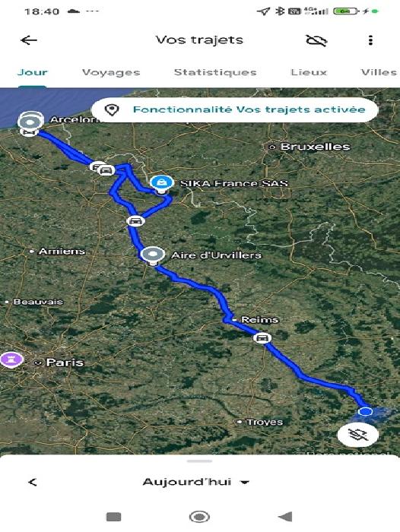Image resolution: width=400 pixels, height=532 pixels.
Task: Expand the bottom sheet drag handle
Action: [200, 461]
